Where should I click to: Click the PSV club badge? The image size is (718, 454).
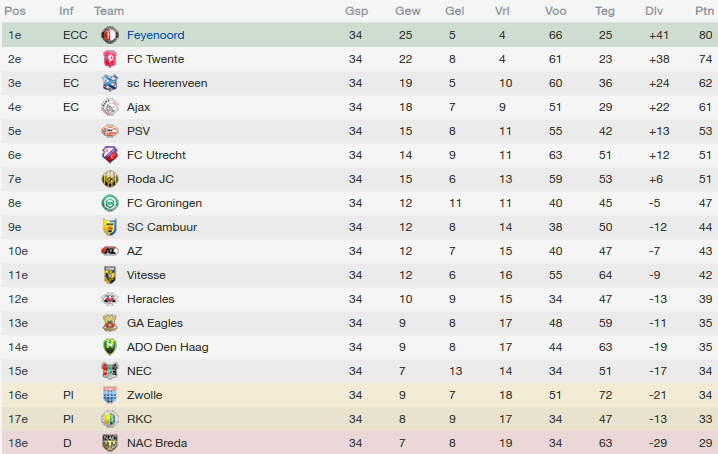click(110, 131)
